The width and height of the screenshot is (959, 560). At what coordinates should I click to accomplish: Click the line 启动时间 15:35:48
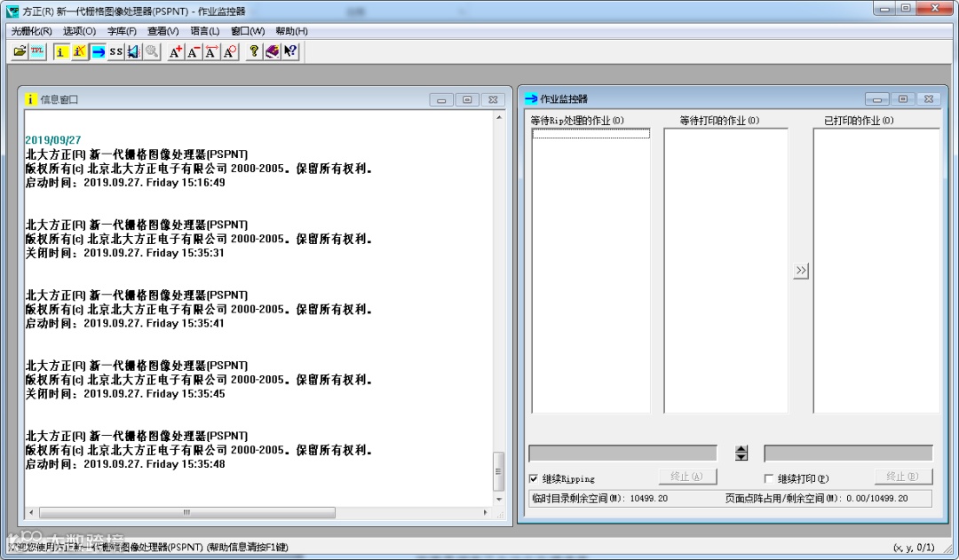tap(125, 464)
